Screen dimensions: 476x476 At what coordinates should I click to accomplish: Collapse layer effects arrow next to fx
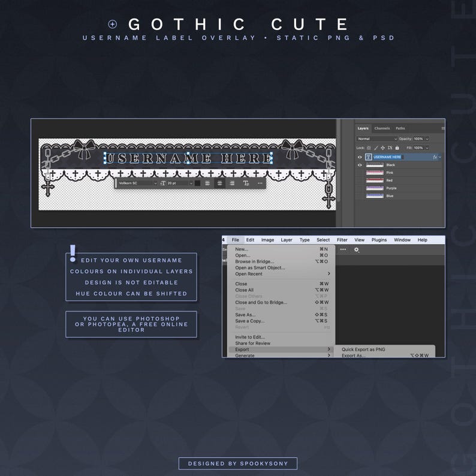tap(439, 157)
